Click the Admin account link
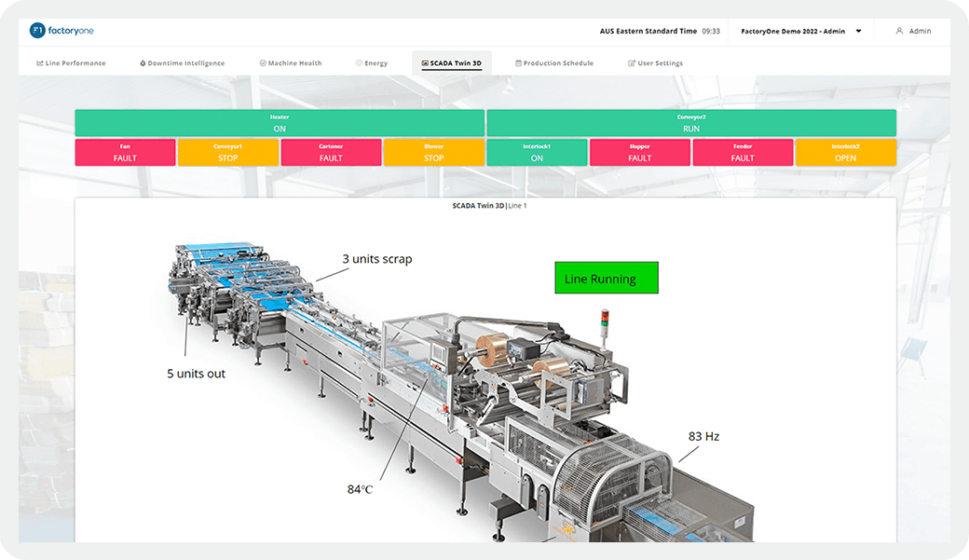969x560 pixels. (x=913, y=31)
